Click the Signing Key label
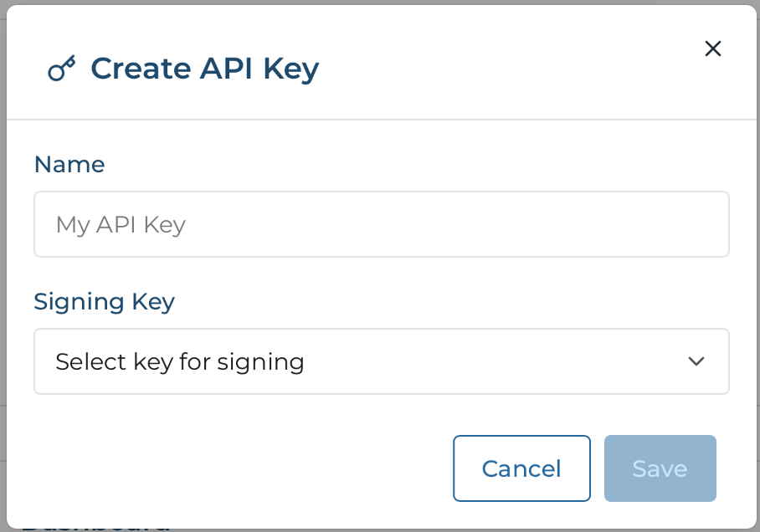760x532 pixels. (104, 302)
